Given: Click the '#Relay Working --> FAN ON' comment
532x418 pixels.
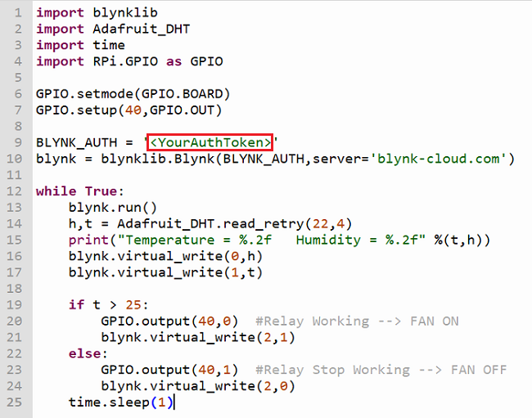Looking at the screenshot, I should [x=358, y=321].
